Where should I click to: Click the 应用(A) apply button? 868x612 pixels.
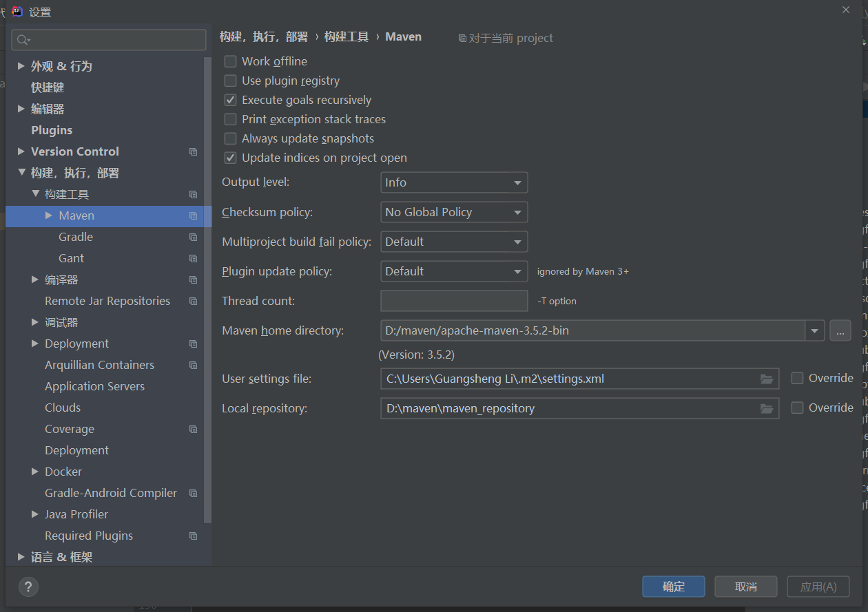coord(818,587)
